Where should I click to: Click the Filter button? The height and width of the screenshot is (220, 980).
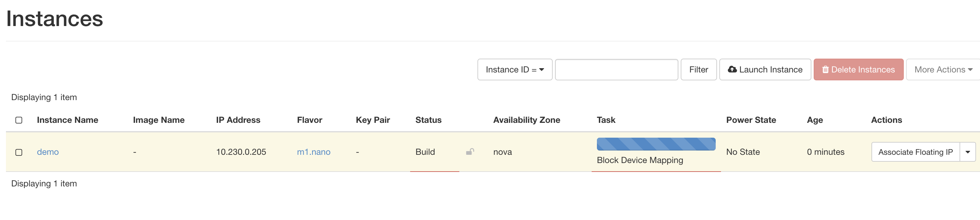tap(699, 69)
